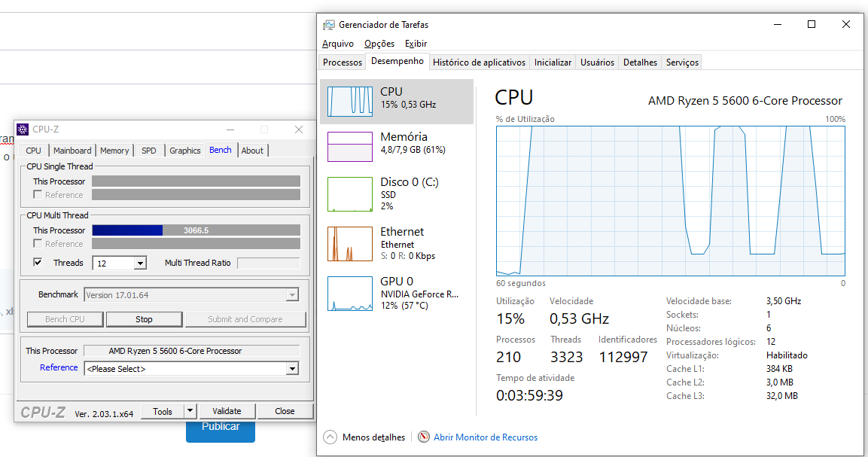The width and height of the screenshot is (868, 457).
Task: Click the Validate button
Action: (x=227, y=411)
